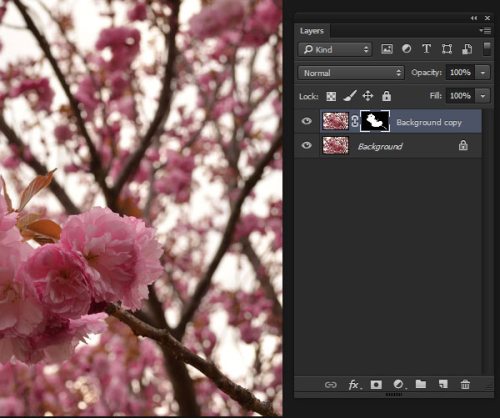Open the Layers panel flyout menu
The image size is (500, 418).
click(485, 31)
